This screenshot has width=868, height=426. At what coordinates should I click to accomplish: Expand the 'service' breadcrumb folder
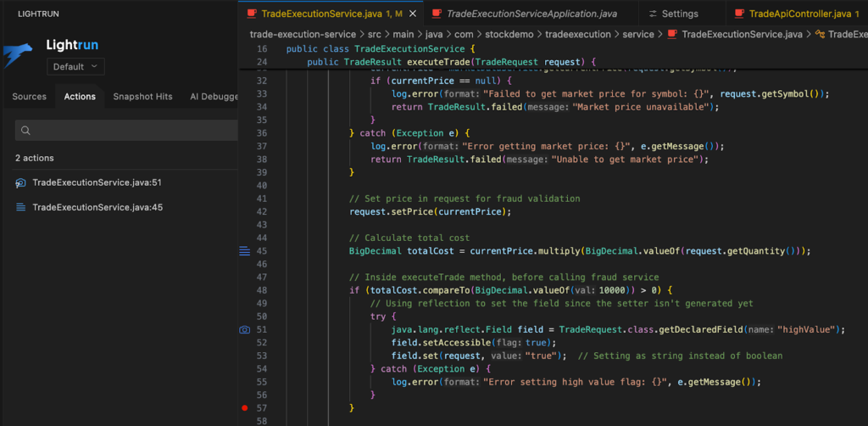638,34
